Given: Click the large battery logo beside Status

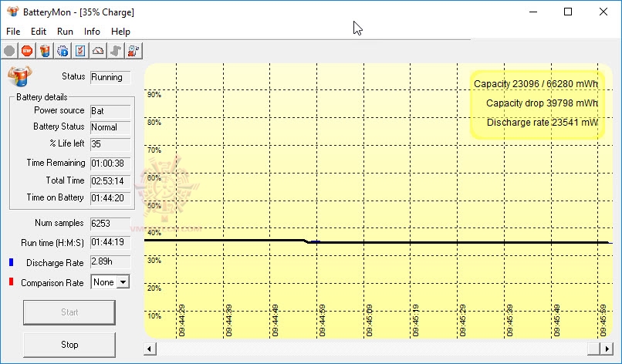Looking at the screenshot, I should [20, 76].
